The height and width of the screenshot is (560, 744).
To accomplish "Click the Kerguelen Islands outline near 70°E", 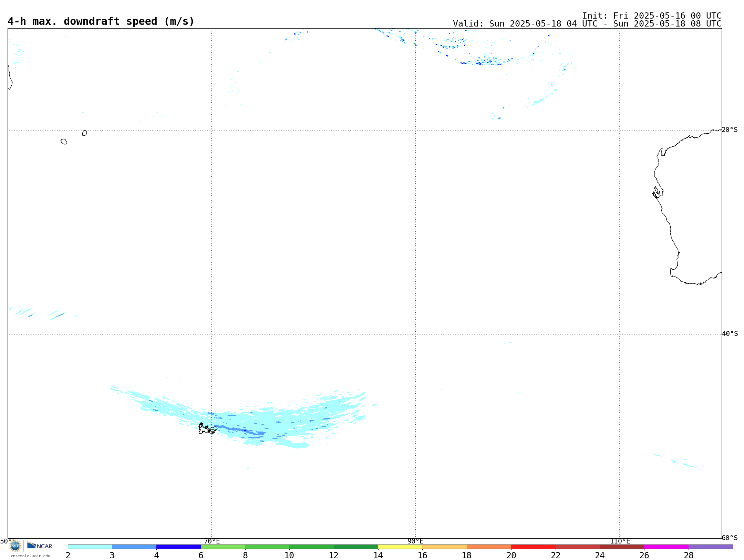I will point(208,428).
